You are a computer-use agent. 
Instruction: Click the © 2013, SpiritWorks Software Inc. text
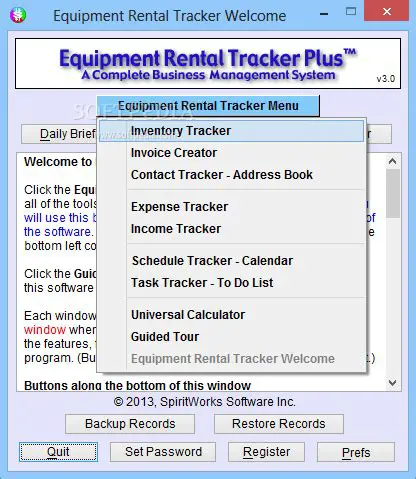click(x=204, y=402)
